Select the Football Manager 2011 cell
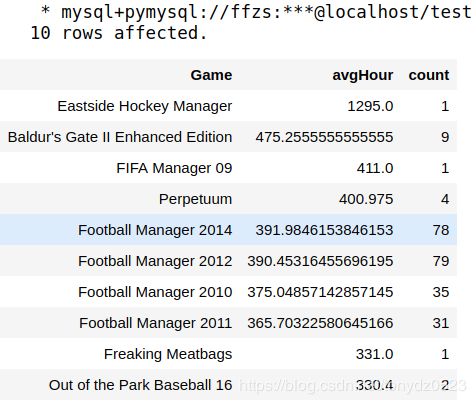 pyautogui.click(x=155, y=323)
